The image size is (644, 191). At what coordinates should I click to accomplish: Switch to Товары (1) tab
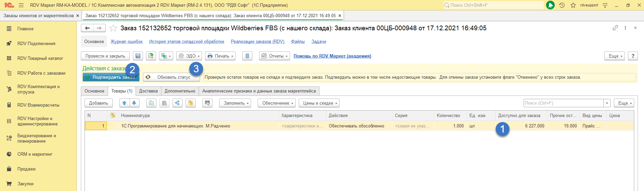coord(122,91)
